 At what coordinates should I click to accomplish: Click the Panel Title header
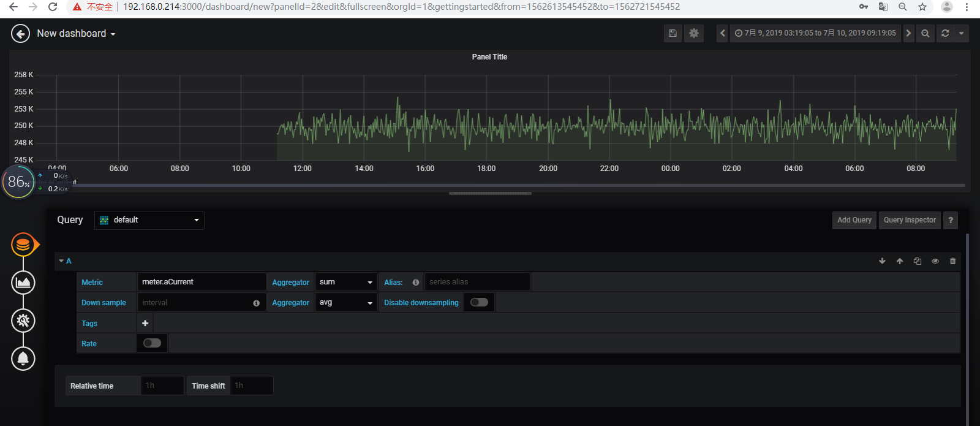tap(489, 57)
